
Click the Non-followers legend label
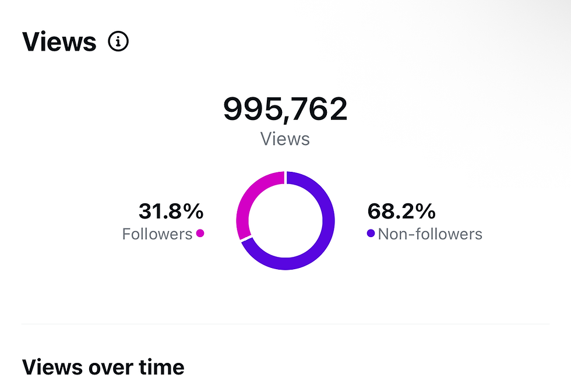point(430,234)
